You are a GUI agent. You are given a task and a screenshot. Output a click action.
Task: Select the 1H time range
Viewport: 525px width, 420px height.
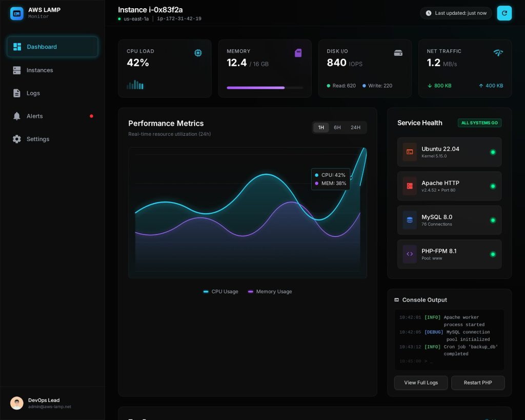coord(321,128)
